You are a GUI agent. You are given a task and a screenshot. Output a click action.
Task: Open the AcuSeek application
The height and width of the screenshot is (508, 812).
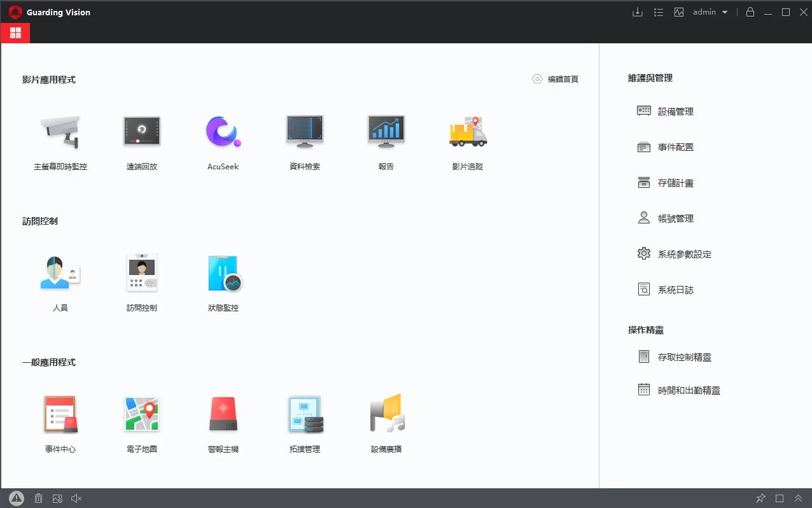tap(223, 132)
